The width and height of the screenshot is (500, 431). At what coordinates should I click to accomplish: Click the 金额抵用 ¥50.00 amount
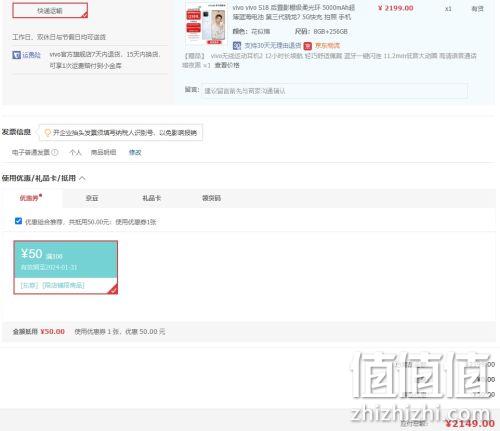click(52, 332)
